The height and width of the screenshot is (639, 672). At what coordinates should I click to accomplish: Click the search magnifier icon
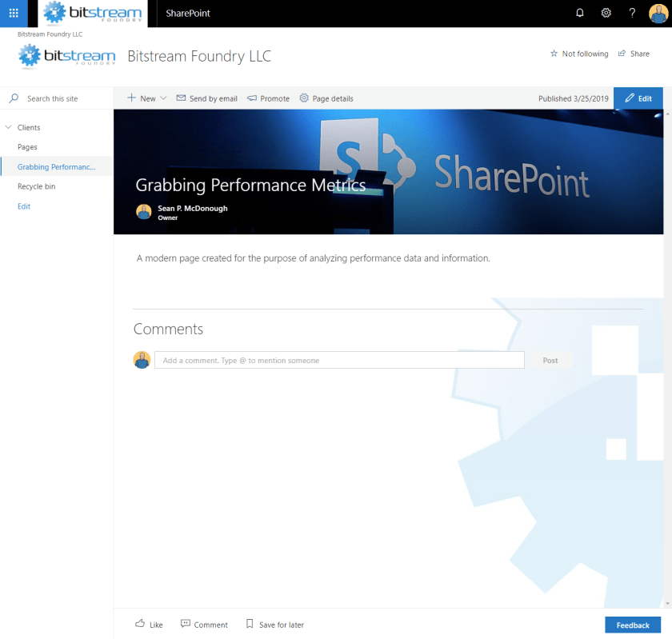14,98
